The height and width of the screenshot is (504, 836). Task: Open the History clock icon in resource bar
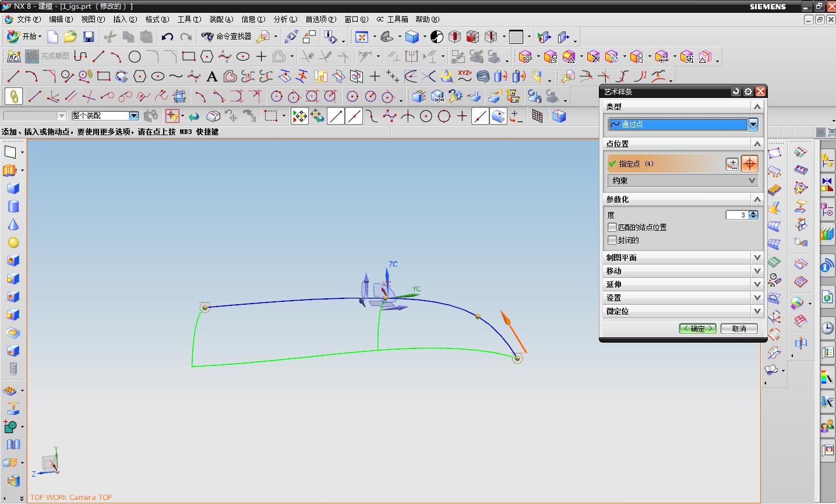[x=827, y=328]
